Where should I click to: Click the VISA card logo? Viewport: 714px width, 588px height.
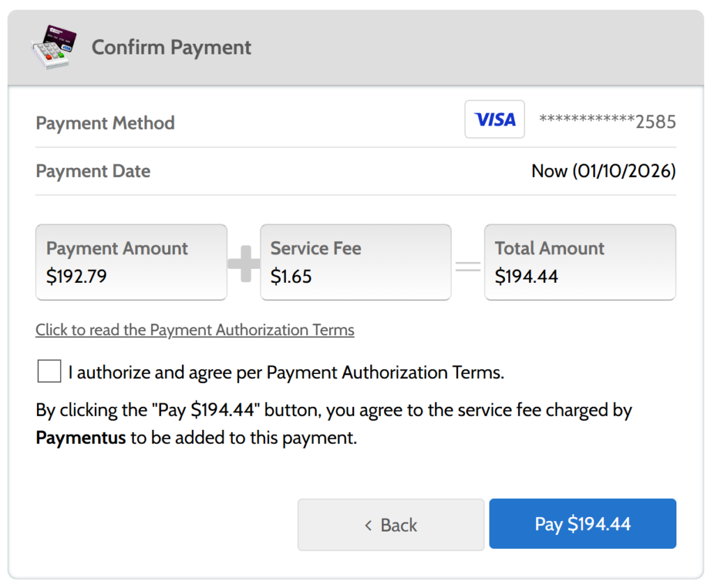click(x=494, y=120)
